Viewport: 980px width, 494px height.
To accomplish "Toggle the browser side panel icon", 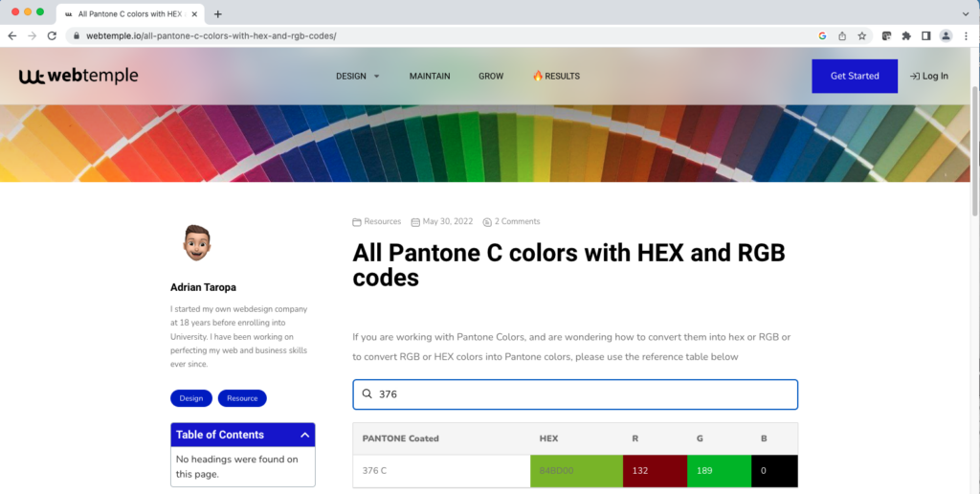I will tap(926, 36).
